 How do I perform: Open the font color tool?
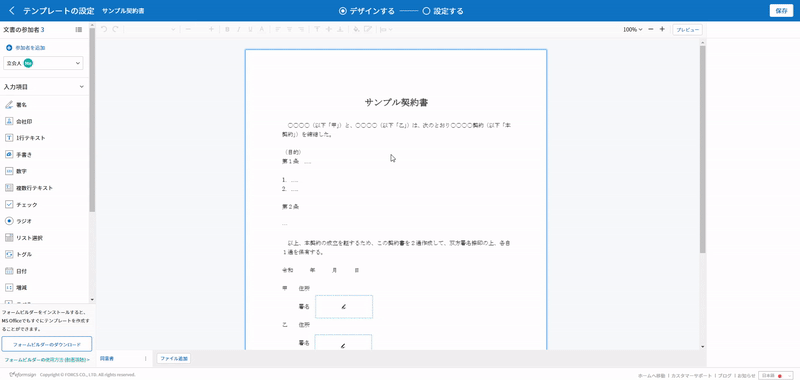pyautogui.click(x=262, y=29)
